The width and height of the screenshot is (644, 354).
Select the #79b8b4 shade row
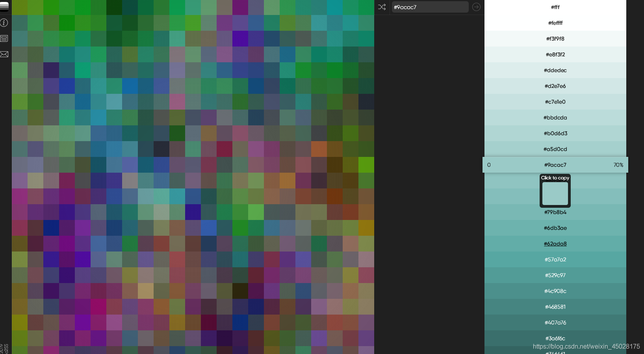pos(555,212)
